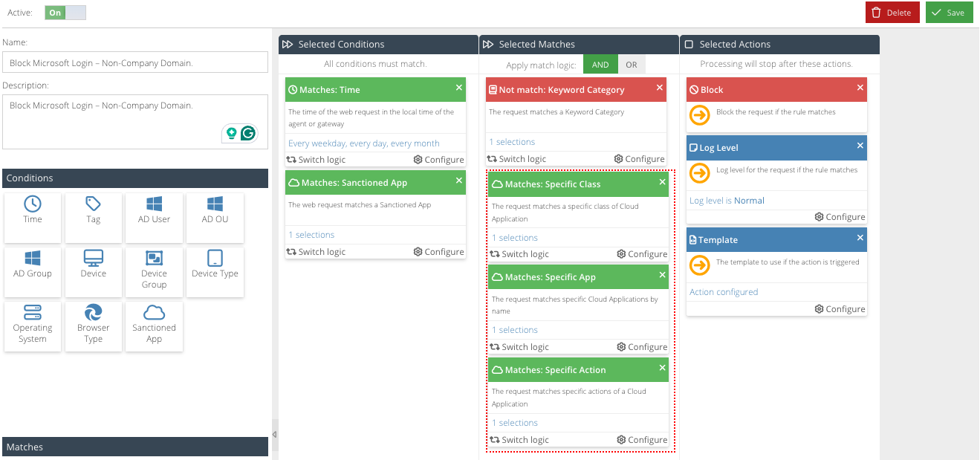Open the Specific Class '1 selections' link
Viewport: 980px width, 460px height.
pyautogui.click(x=515, y=238)
